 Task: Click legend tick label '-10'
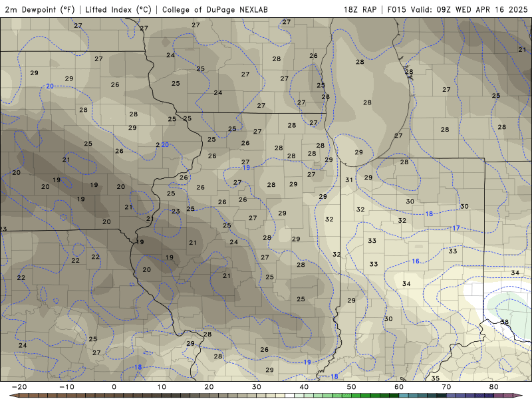click(x=66, y=387)
